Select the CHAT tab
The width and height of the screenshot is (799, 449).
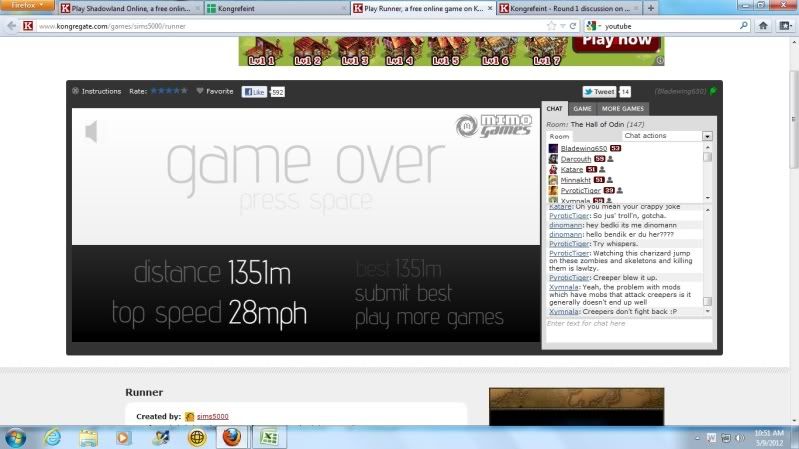(x=554, y=109)
